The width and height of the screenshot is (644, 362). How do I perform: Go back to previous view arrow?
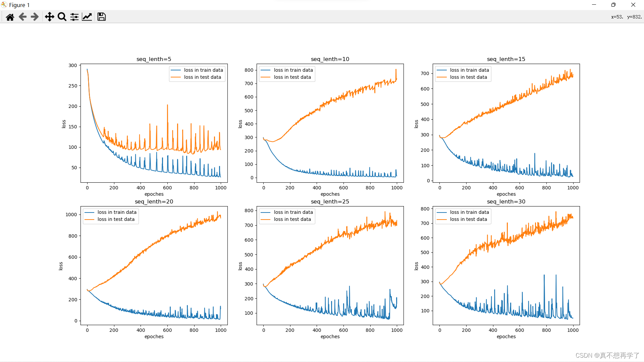22,17
